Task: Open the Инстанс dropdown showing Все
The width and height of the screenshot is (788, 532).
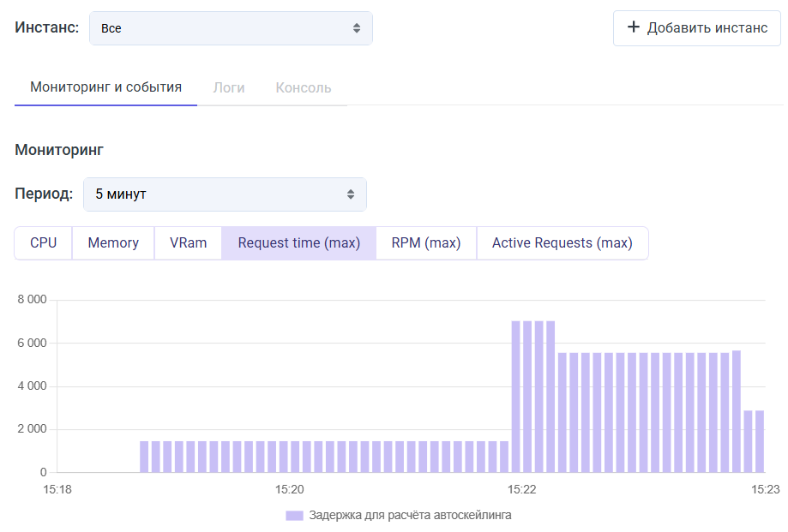Action: tap(230, 28)
